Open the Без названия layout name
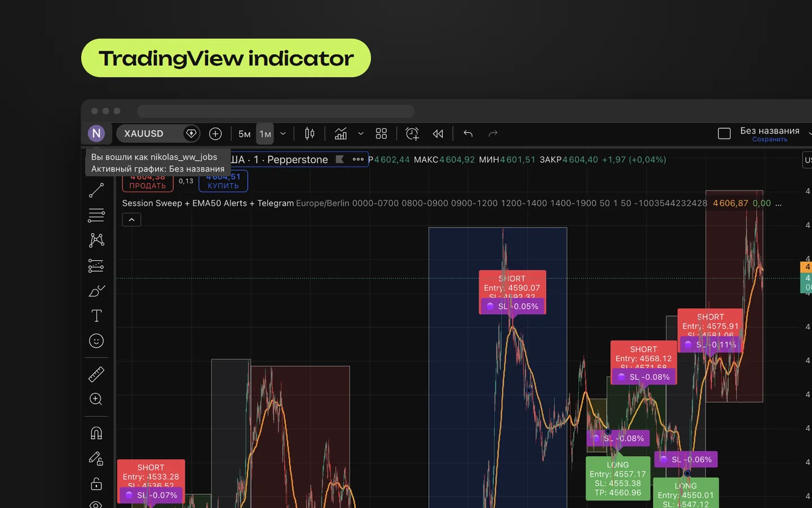 click(x=770, y=130)
